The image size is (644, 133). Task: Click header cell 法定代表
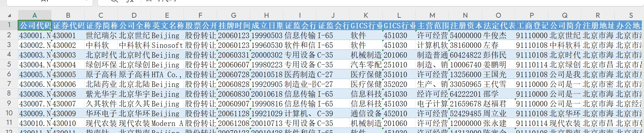coord(498,25)
